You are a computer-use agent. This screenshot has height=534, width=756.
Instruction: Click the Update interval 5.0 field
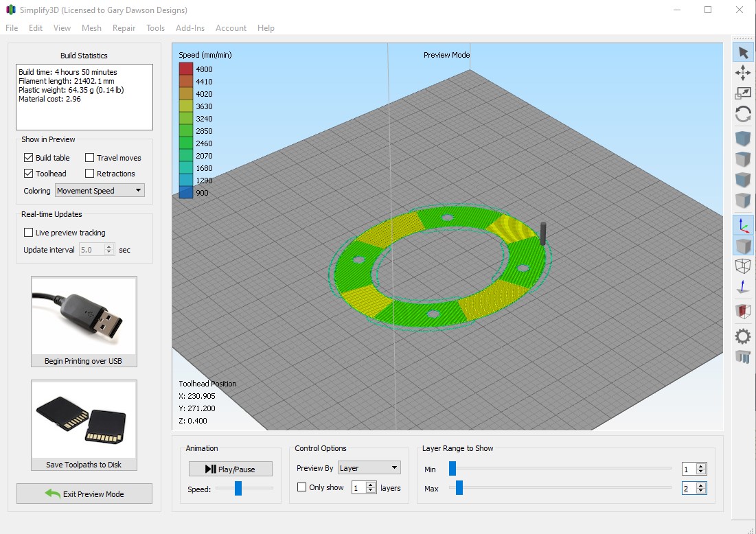coord(91,249)
